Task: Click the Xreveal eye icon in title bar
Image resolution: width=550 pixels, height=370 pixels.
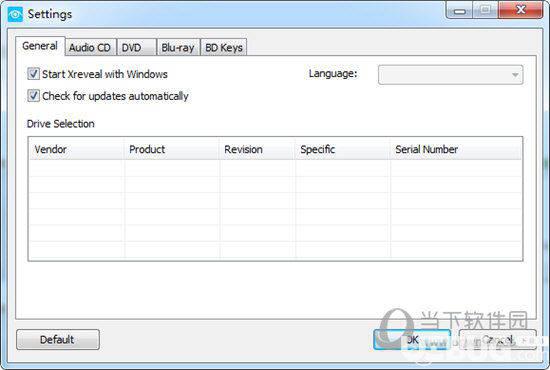Action: click(15, 15)
